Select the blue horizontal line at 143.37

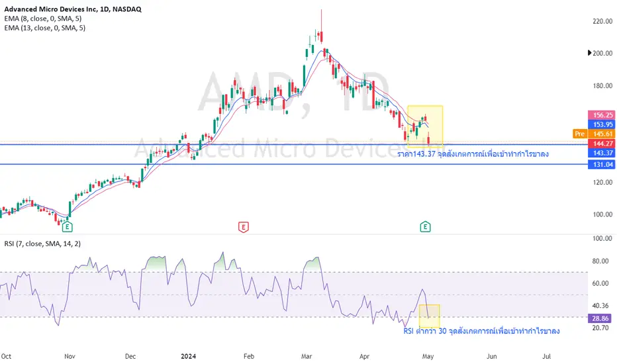coord(293,145)
